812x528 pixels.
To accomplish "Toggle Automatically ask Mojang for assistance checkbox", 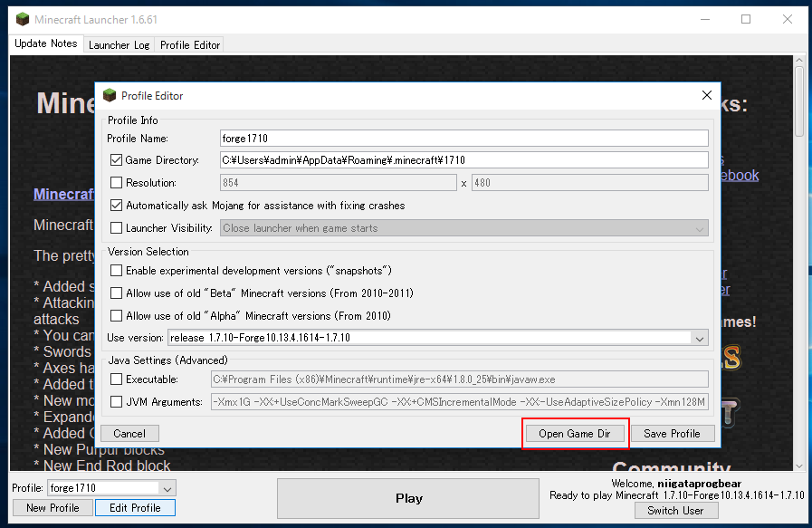I will (116, 206).
